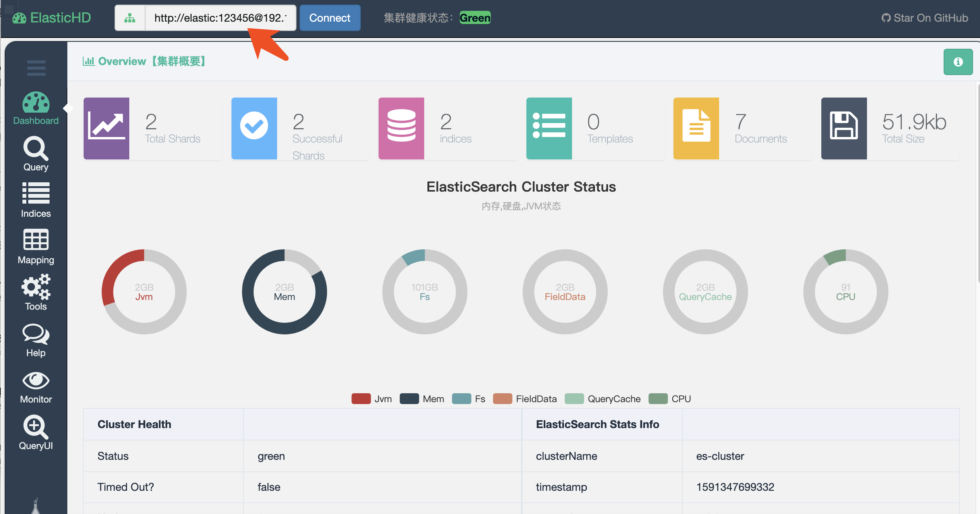The width and height of the screenshot is (980, 514).
Task: Click the Overview bar chart icon
Action: pos(89,61)
